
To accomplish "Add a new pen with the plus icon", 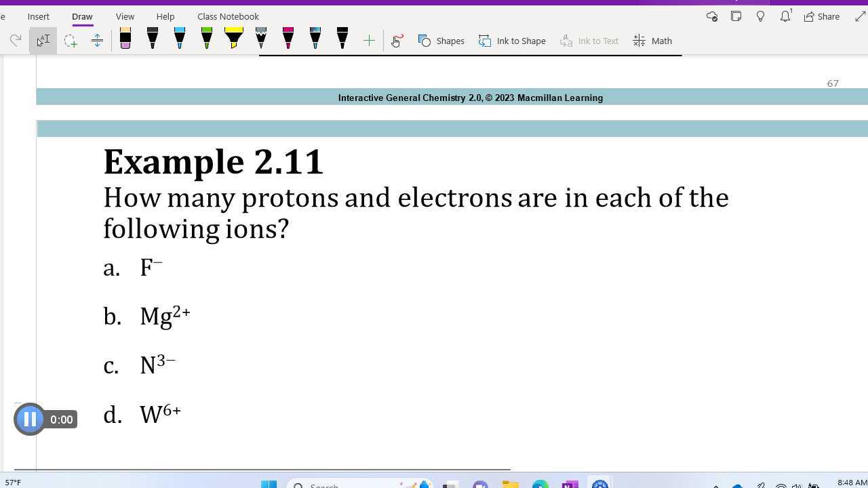I will coord(369,40).
